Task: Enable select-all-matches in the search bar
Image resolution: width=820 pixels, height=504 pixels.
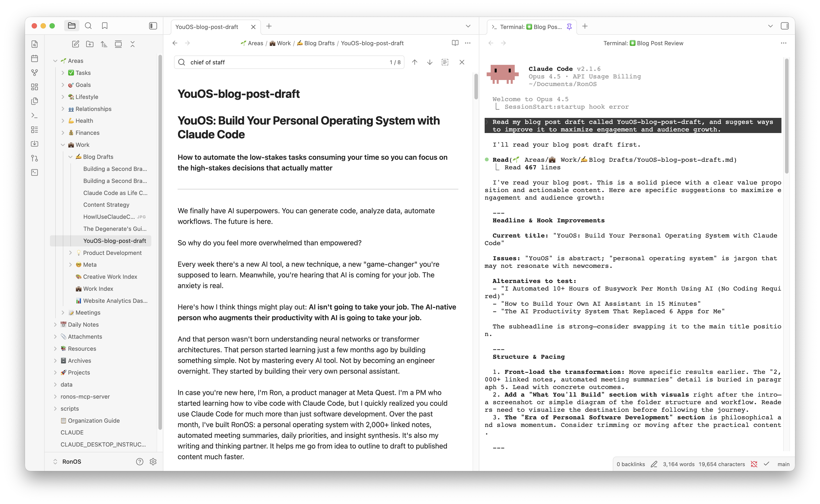Action: [x=445, y=62]
